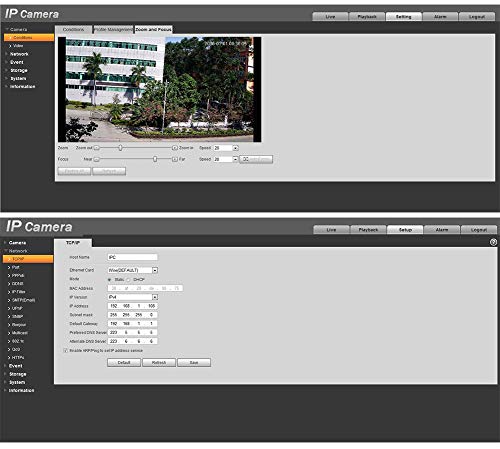
Task: Select Static mode radio button
Action: point(109,279)
